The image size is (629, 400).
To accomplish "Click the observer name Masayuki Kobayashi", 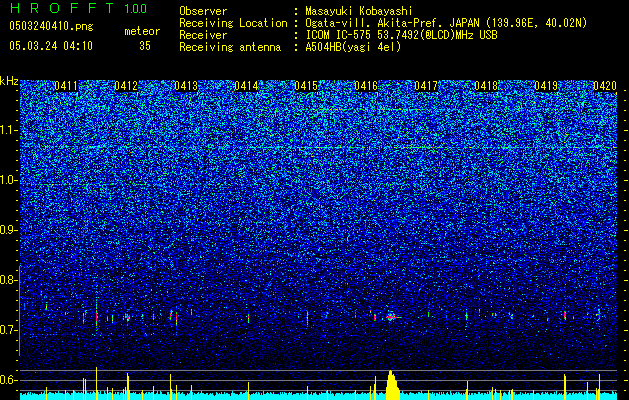I will [x=359, y=12].
